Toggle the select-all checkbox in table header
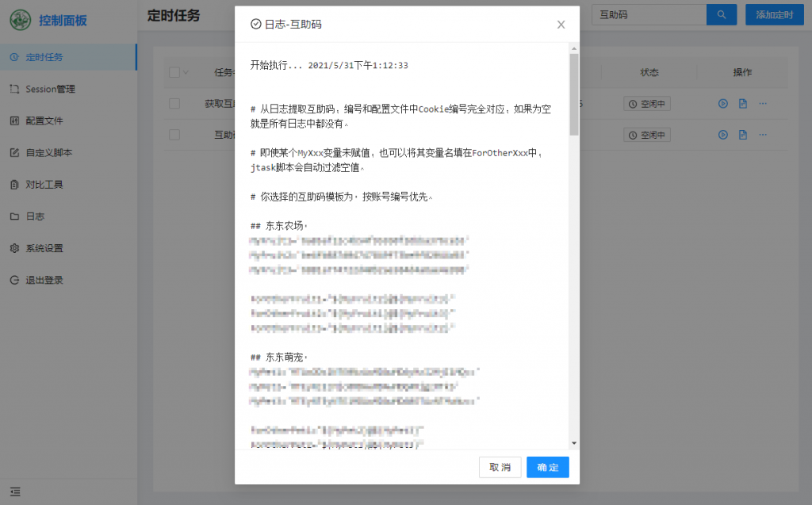The image size is (812, 505). 174,72
